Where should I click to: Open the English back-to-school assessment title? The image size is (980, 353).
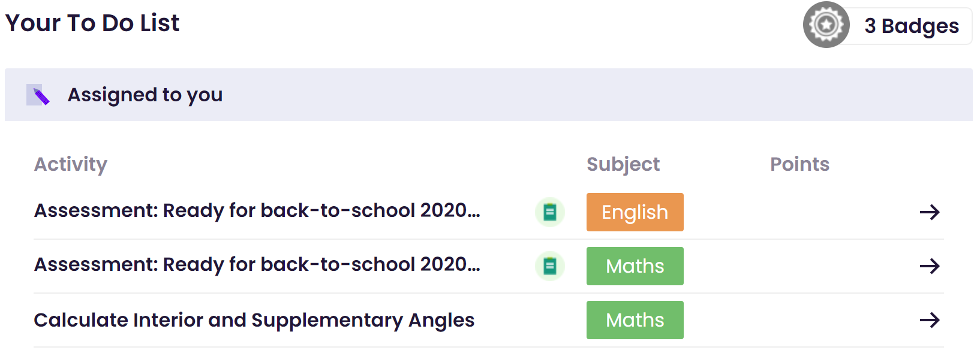tap(257, 211)
